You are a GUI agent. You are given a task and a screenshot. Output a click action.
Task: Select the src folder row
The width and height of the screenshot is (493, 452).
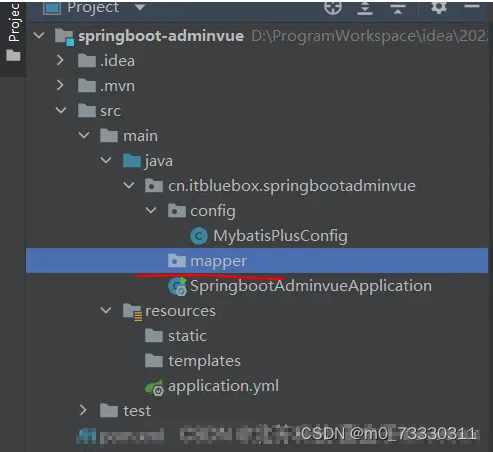[110, 111]
